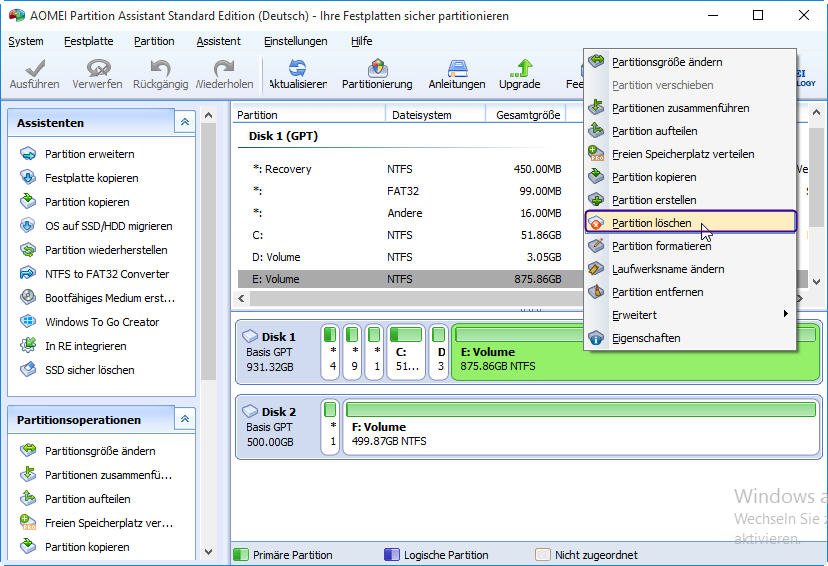Open the Partition menu in menu bar
Viewport: 828px width, 566px height.
(x=154, y=41)
